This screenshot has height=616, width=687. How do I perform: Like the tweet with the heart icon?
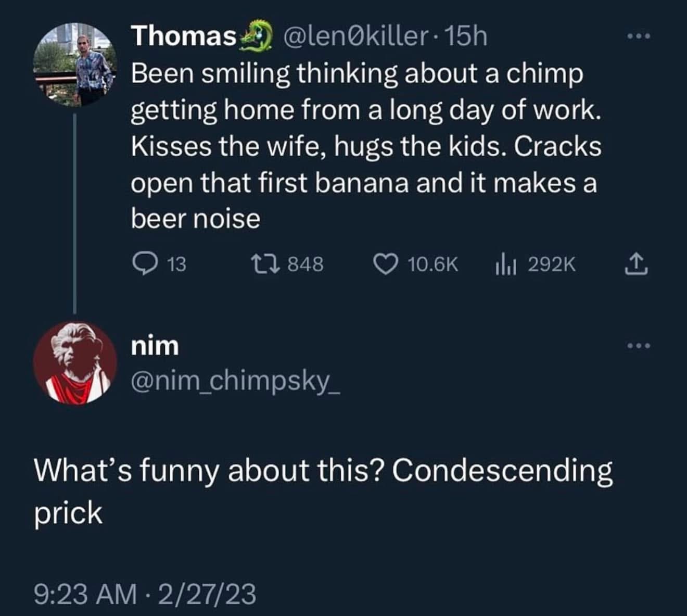(x=385, y=264)
